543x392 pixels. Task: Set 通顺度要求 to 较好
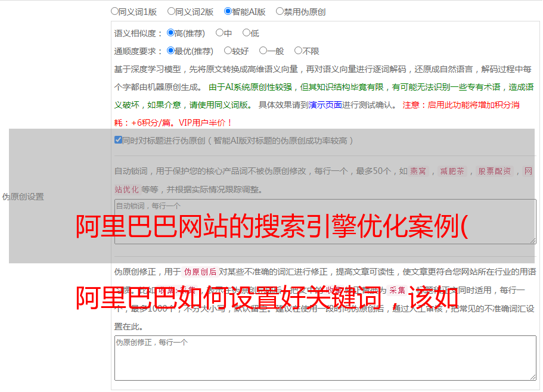click(x=228, y=51)
